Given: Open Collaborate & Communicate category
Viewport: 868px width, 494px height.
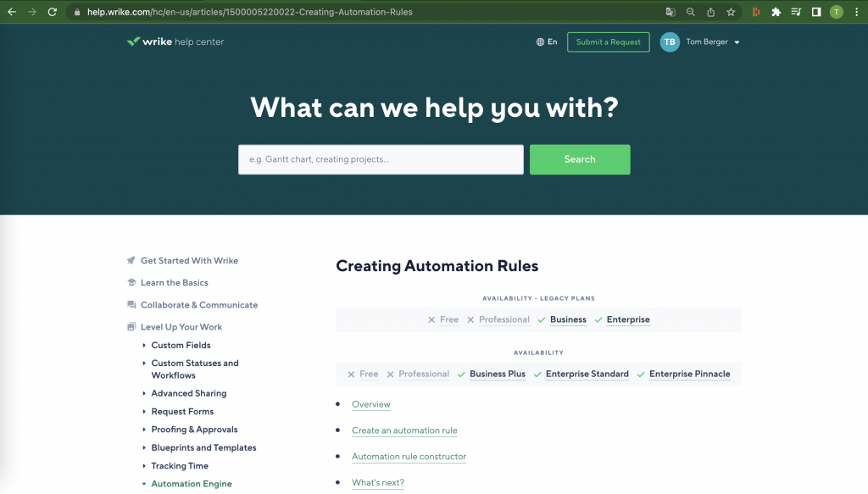Looking at the screenshot, I should tap(198, 305).
